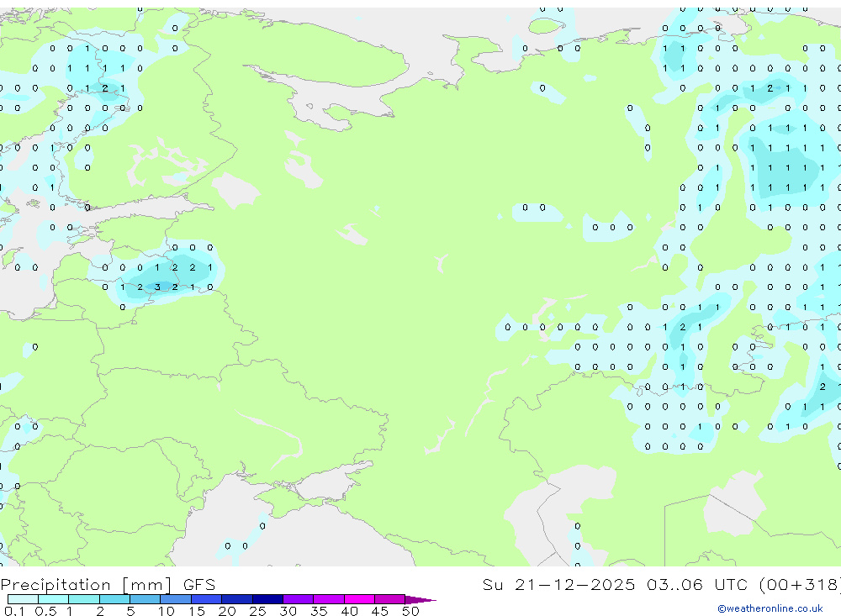Click the 1–2 mm legend color swatch
Image resolution: width=841 pixels, height=616 pixels.
(83, 599)
